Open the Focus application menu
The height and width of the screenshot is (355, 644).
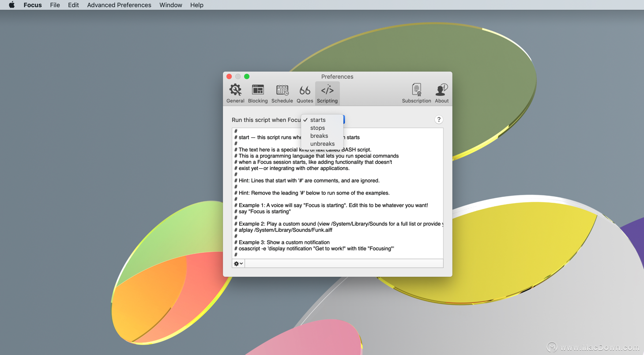[33, 5]
